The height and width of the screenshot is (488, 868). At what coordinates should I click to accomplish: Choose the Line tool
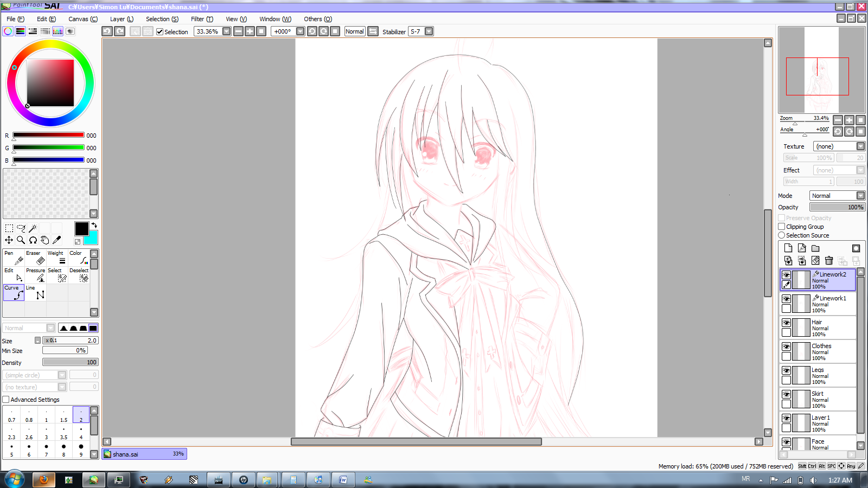point(35,292)
